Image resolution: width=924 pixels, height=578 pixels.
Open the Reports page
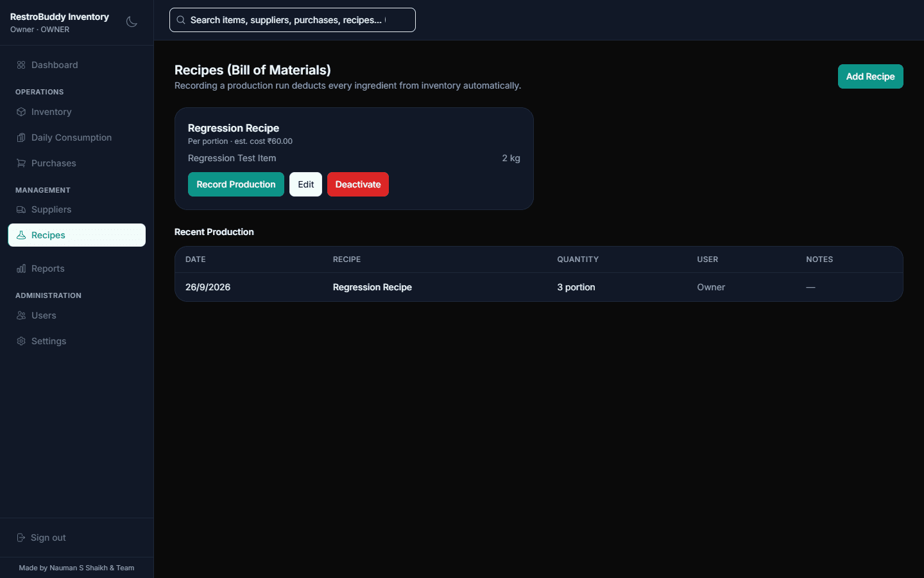pyautogui.click(x=77, y=268)
